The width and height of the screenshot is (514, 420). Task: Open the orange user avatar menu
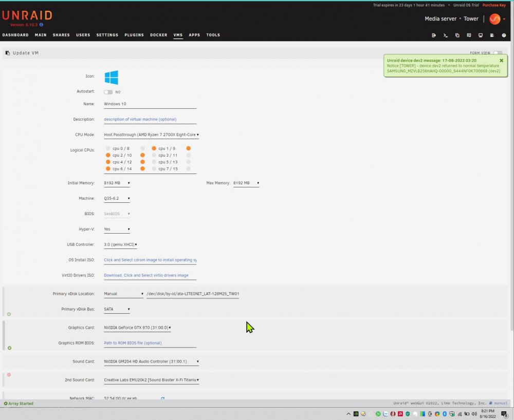(494, 18)
